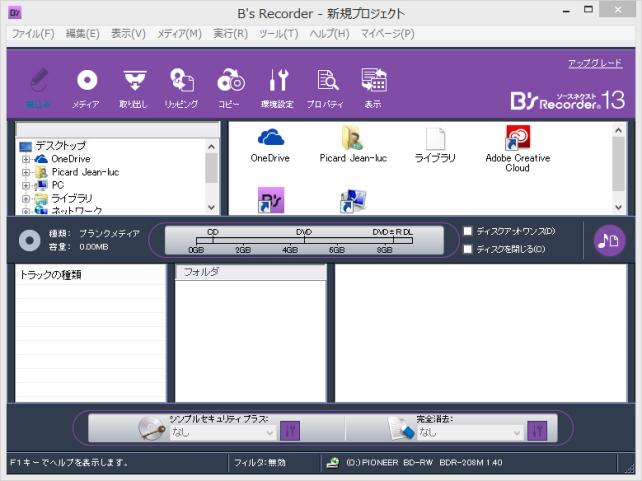Click the key-disc Simple Security icon
This screenshot has height=481, width=642.
pos(151,428)
